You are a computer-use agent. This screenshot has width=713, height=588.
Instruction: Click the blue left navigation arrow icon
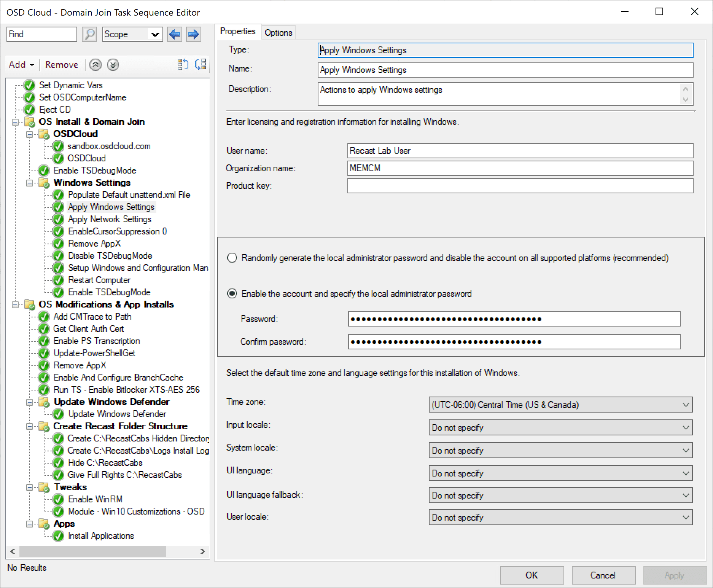(x=175, y=34)
